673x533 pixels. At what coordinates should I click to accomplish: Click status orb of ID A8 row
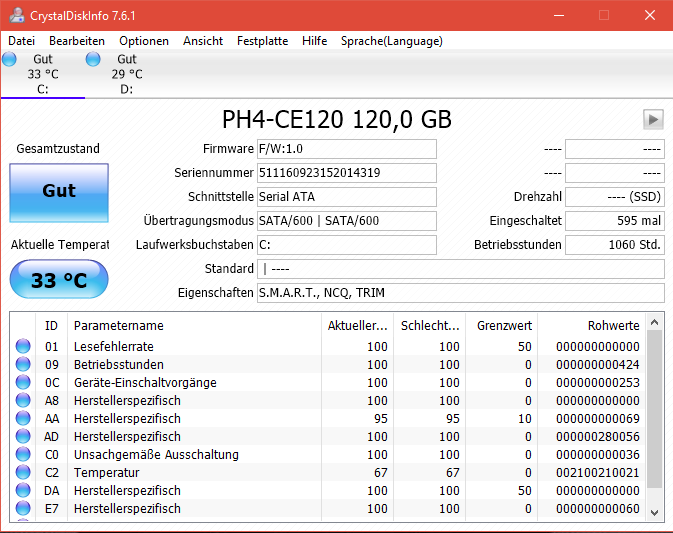[x=23, y=400]
